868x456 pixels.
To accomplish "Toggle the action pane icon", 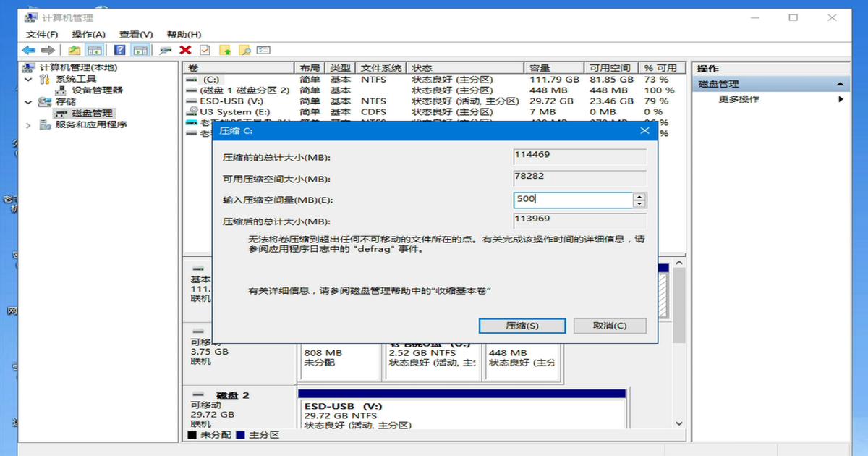I will point(140,49).
